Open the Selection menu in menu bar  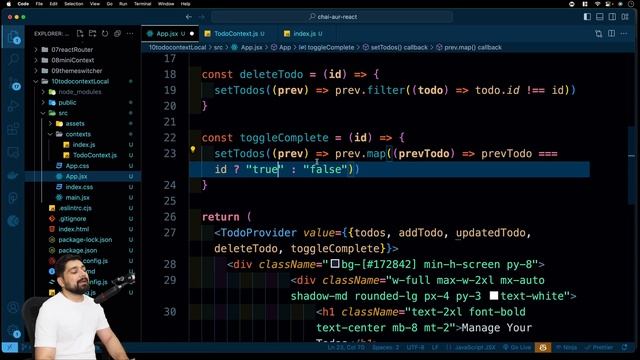(74, 4)
